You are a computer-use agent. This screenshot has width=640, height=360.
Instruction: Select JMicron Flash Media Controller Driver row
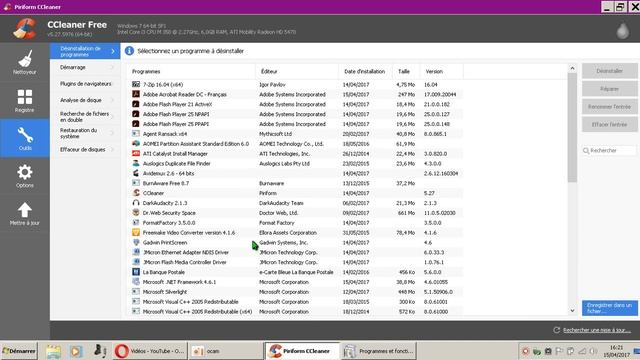point(295,262)
